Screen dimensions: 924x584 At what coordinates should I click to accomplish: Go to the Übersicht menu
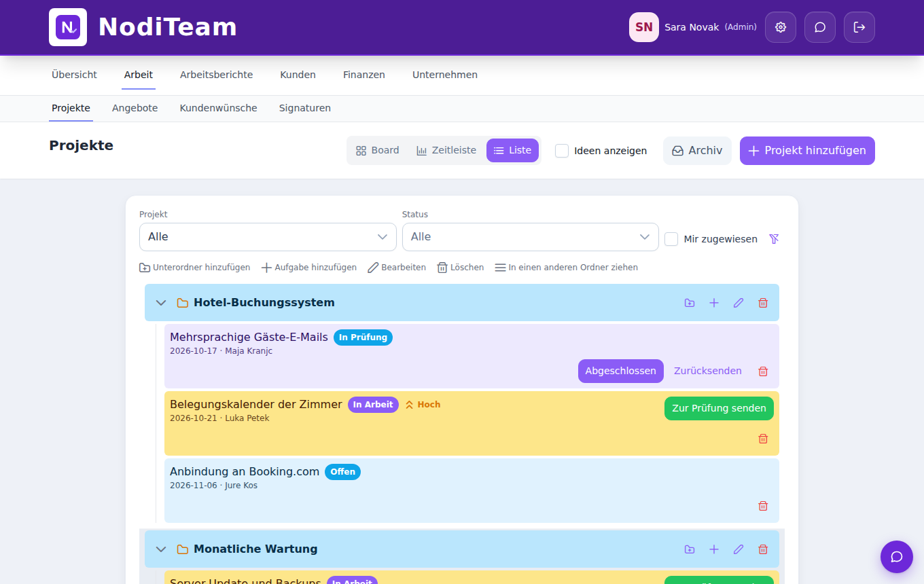click(74, 75)
